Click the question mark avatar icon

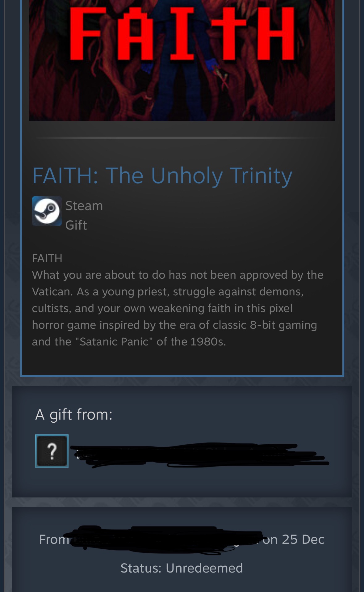pos(52,451)
